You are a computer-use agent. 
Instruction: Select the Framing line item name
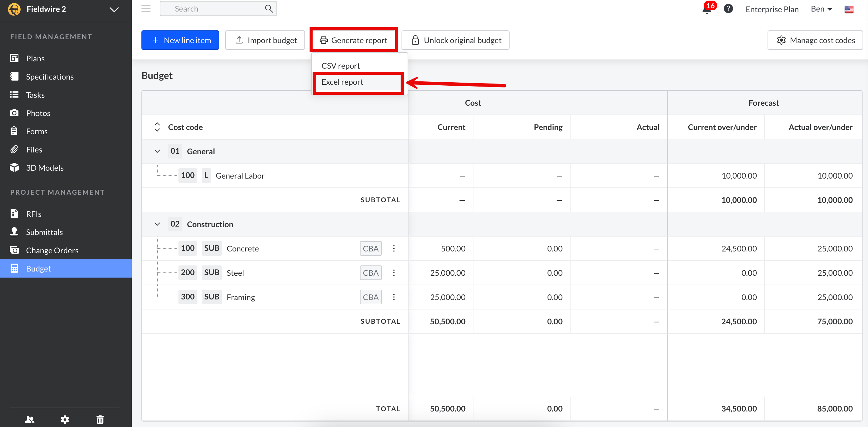click(x=240, y=297)
